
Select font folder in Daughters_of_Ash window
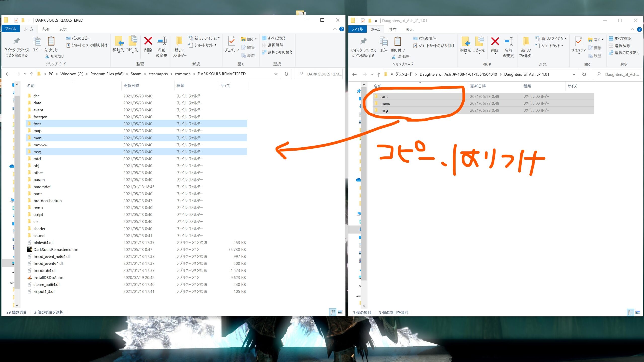[x=483, y=96]
